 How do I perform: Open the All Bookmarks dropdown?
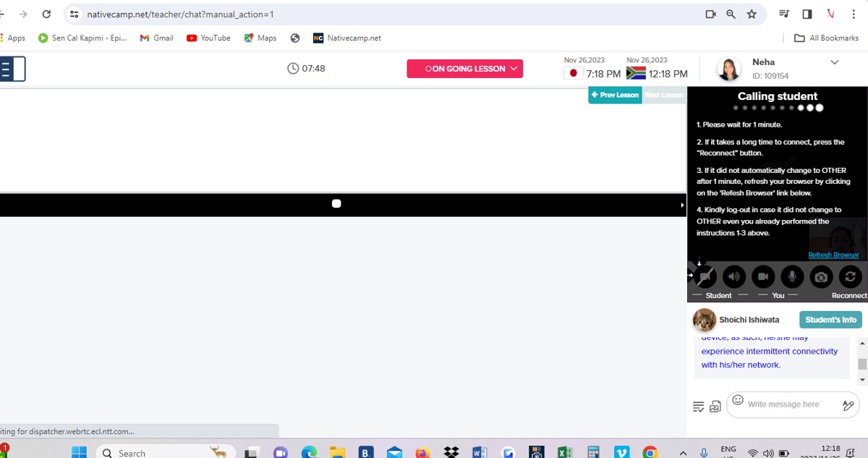825,38
